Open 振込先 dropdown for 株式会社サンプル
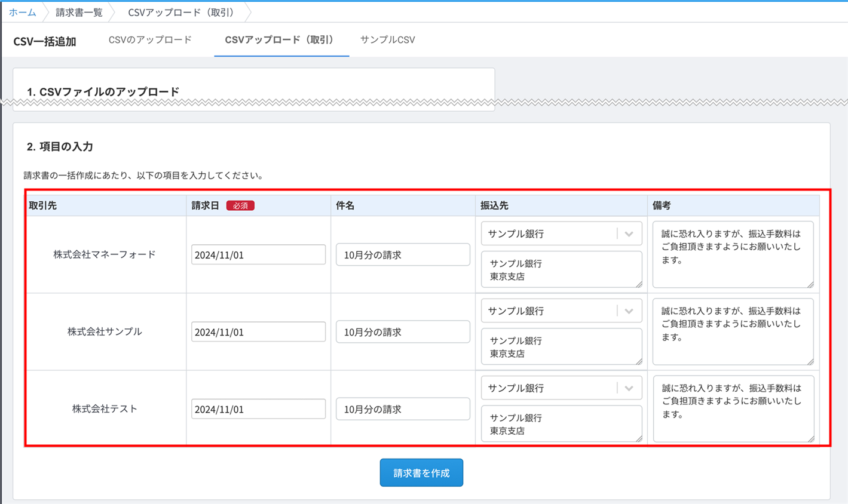Screen dimensions: 848x504 pyautogui.click(x=561, y=311)
